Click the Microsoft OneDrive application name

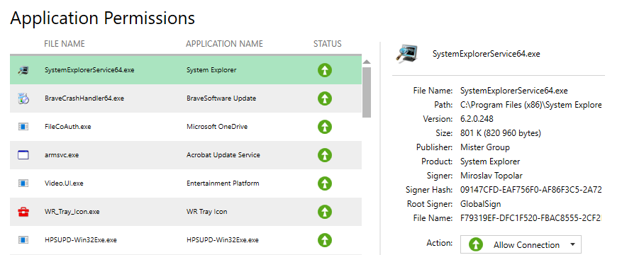pyautogui.click(x=217, y=127)
